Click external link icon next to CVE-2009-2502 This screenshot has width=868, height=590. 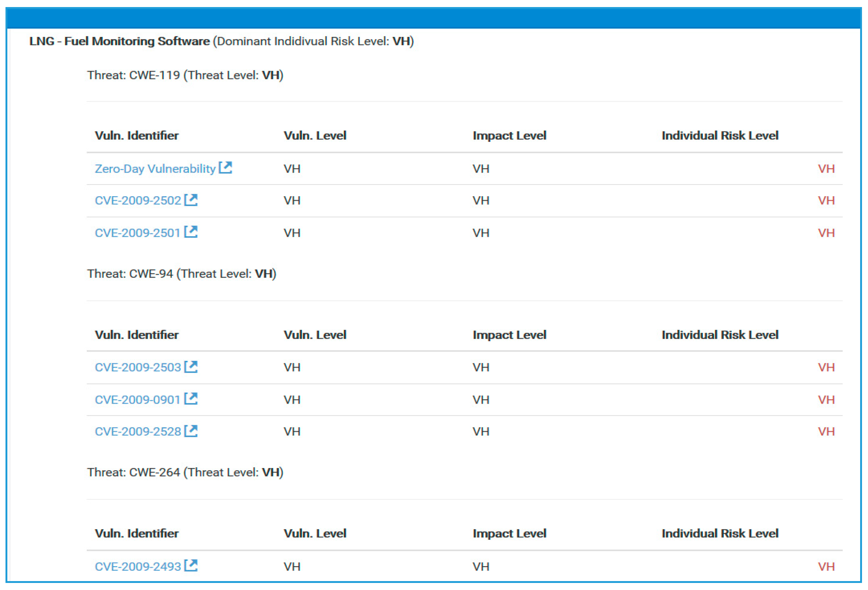click(x=191, y=200)
